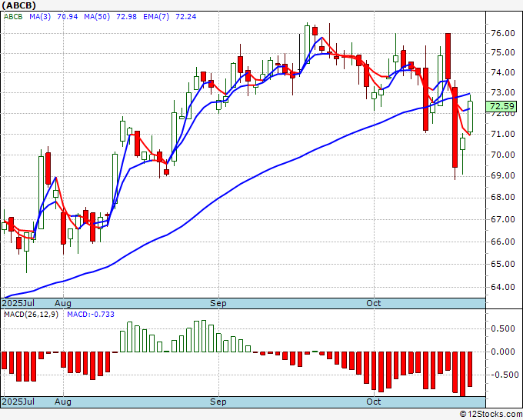523x420 pixels.
Task: Click Oct on the price chart date axis
Action: (374, 303)
